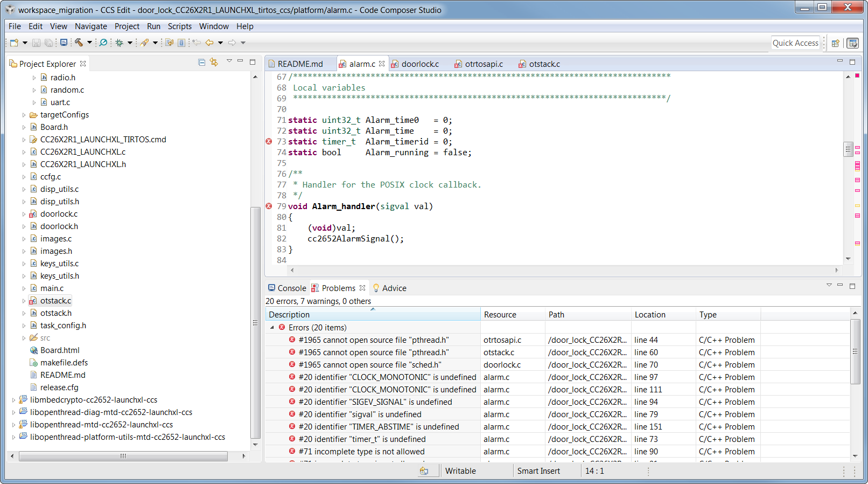The width and height of the screenshot is (868, 484).
Task: Expand the libmbedcrypto-cc2652-launchxl-ccs project
Action: tap(13, 400)
